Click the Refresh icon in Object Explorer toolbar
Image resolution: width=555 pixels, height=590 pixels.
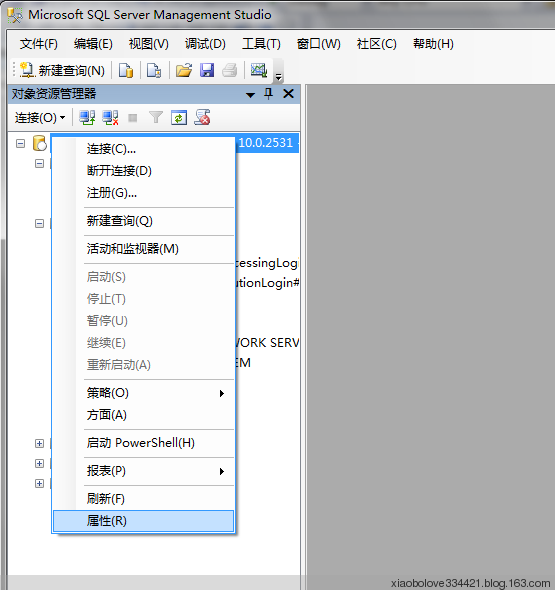pos(179,118)
